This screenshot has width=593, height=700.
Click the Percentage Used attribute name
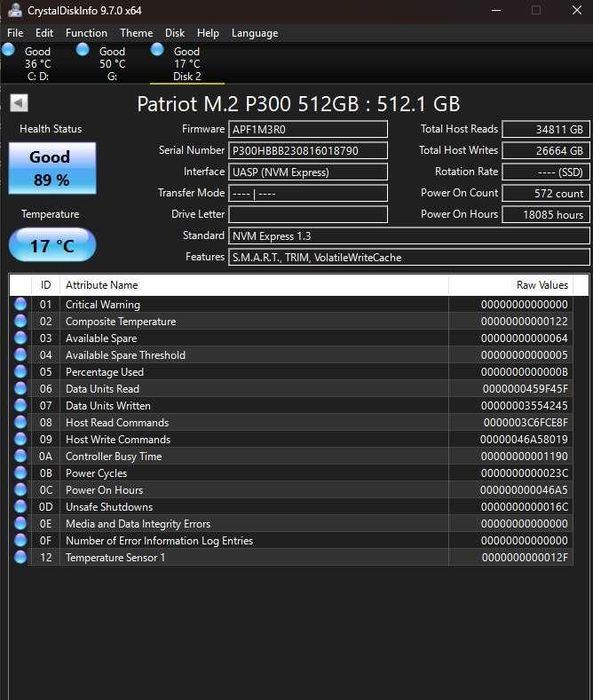pyautogui.click(x=104, y=372)
